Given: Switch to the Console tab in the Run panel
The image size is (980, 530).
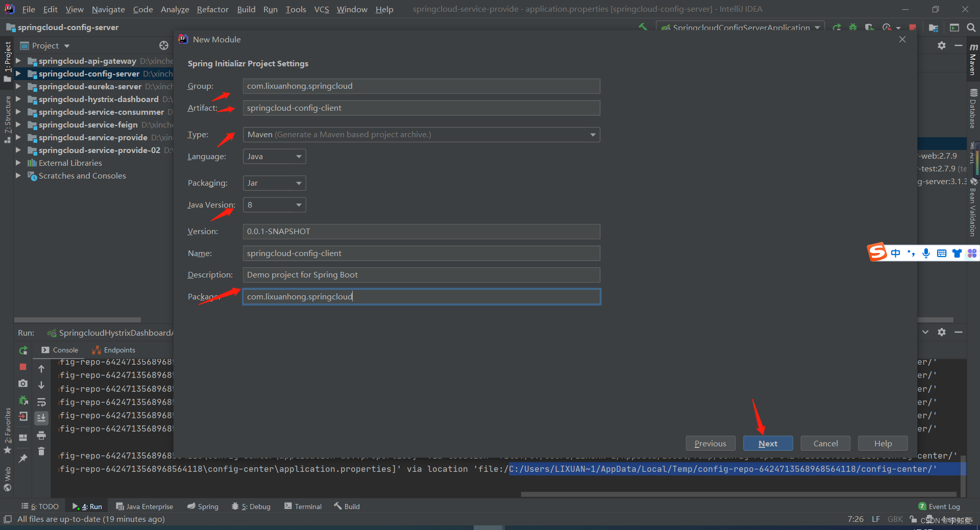Looking at the screenshot, I should 60,350.
